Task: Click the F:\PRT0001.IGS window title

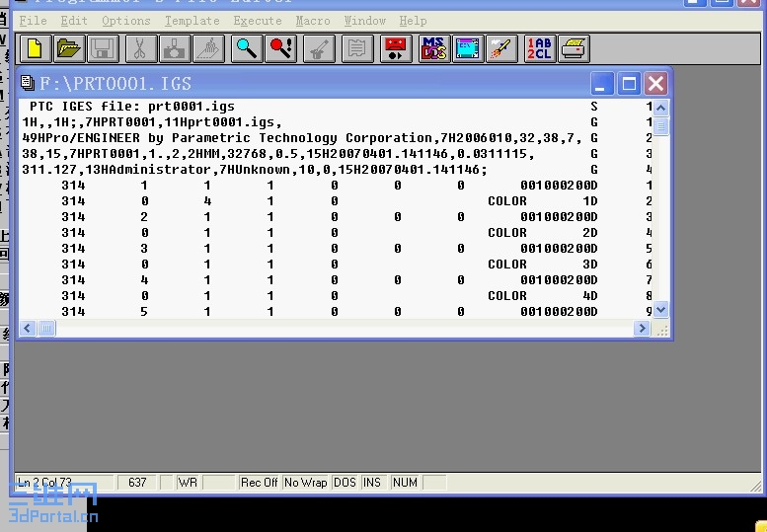Action: point(115,84)
